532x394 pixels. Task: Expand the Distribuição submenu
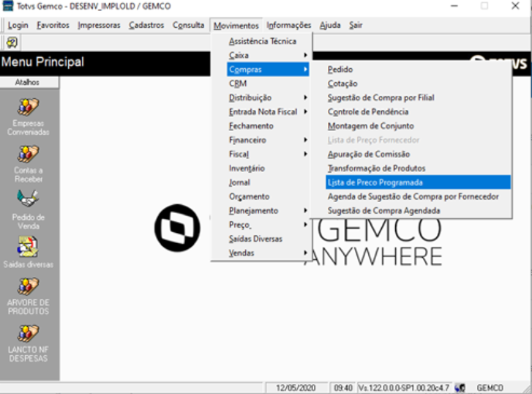point(268,97)
